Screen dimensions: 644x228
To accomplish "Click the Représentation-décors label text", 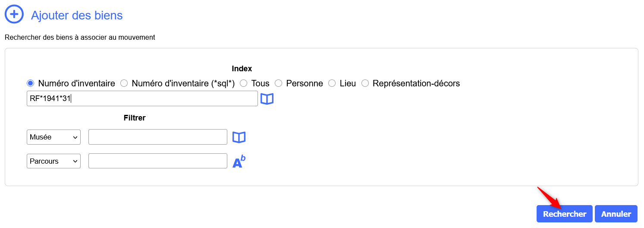I will (416, 83).
